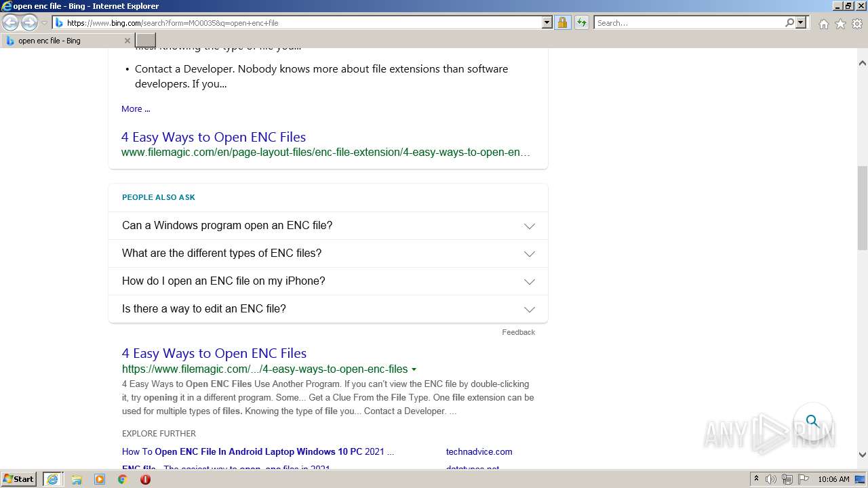Show hidden tray icons arrow
Image resolution: width=868 pixels, height=488 pixels.
[x=756, y=479]
